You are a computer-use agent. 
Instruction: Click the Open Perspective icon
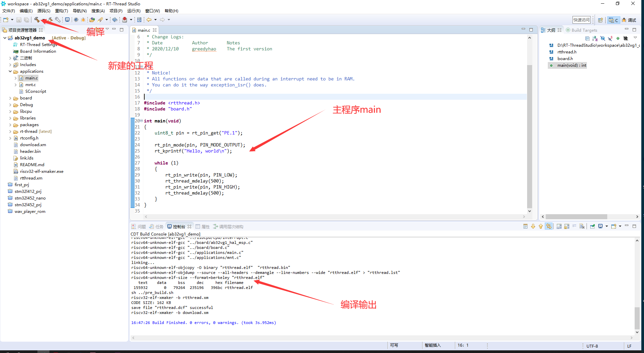(x=600, y=20)
